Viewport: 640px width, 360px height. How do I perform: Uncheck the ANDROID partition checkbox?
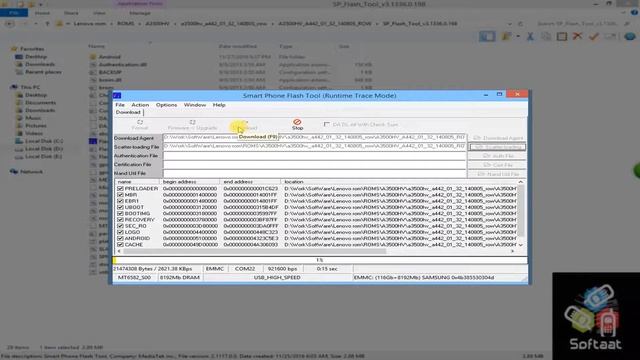tap(120, 238)
